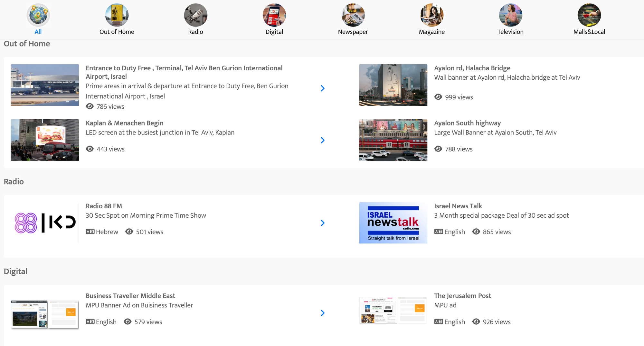
Task: Open Radio 88 FM listing title
Action: [104, 206]
